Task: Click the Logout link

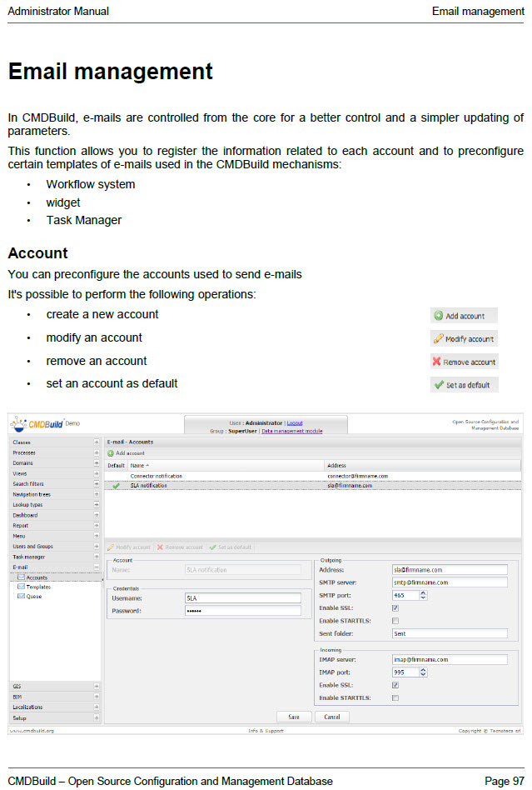Action: [295, 423]
